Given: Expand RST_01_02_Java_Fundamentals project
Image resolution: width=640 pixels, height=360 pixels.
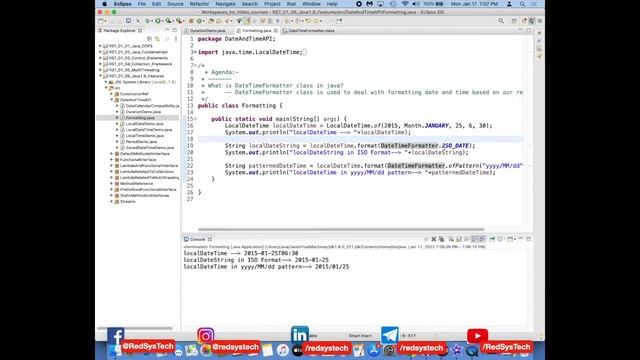Looking at the screenshot, I should click(x=100, y=52).
